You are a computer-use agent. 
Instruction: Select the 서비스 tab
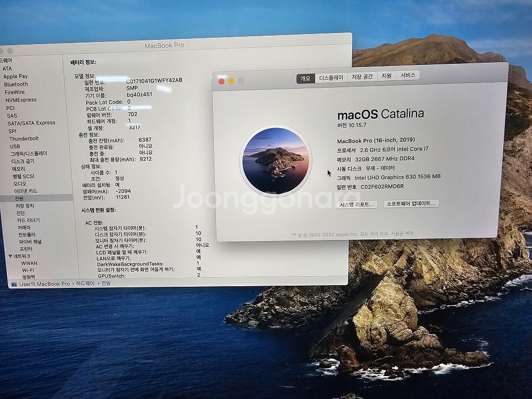pyautogui.click(x=408, y=75)
